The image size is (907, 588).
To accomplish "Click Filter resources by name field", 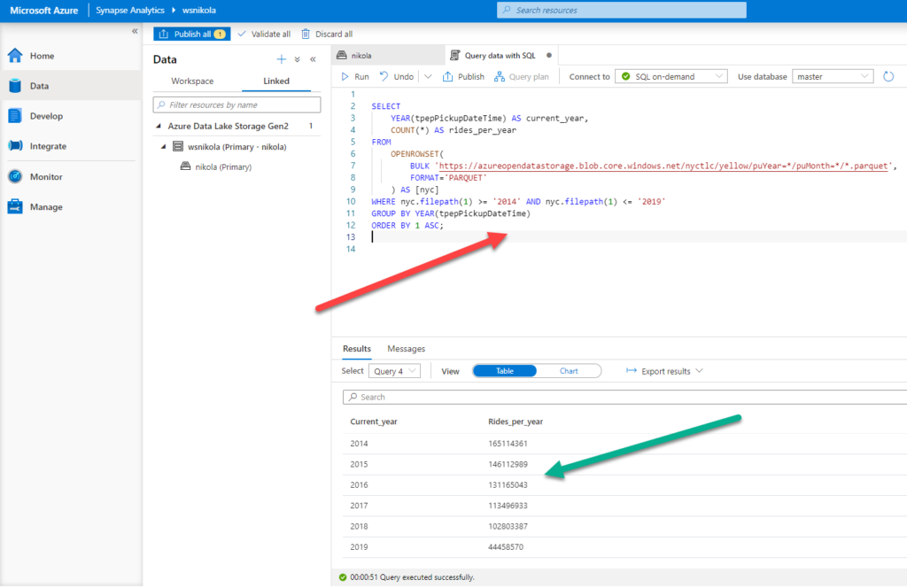I will click(x=236, y=104).
